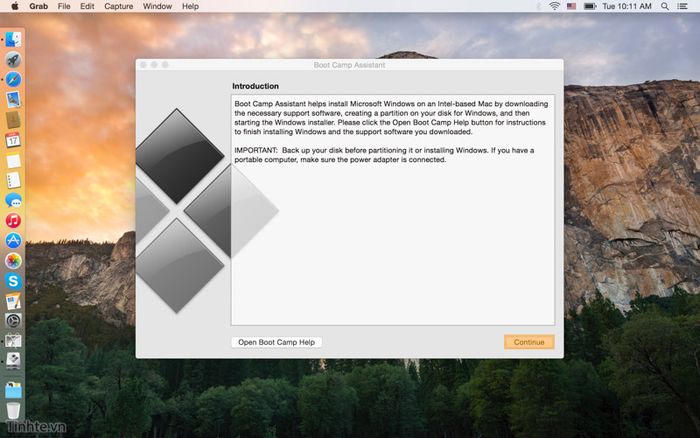The height and width of the screenshot is (438, 700).
Task: Open Mail stamp icon in dock
Action: [13, 100]
